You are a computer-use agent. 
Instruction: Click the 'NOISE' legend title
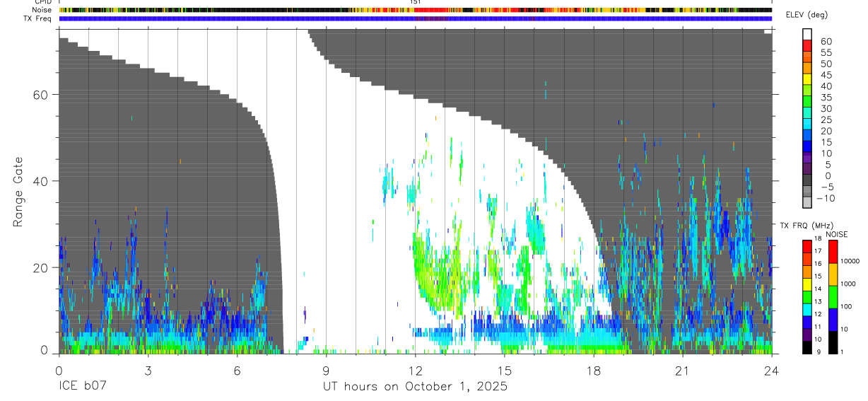(x=836, y=234)
